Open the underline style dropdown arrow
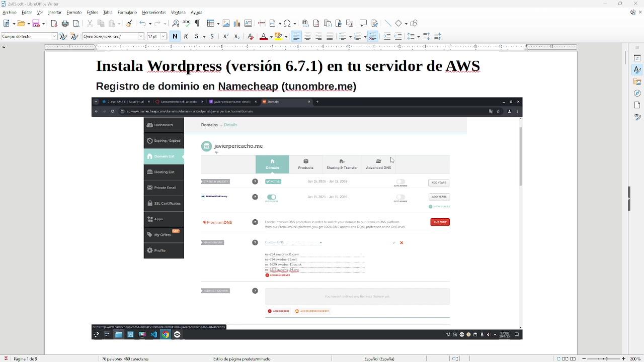644x362 pixels. (x=204, y=37)
